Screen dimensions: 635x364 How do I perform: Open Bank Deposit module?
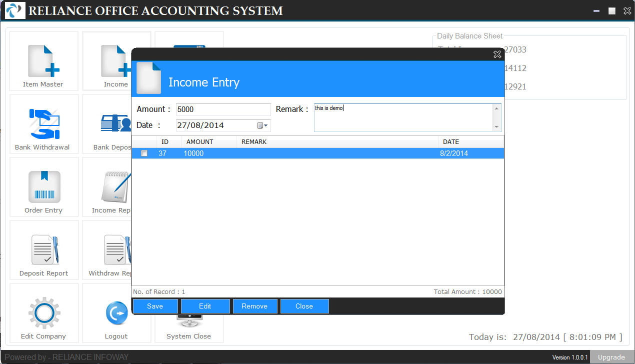[107, 124]
